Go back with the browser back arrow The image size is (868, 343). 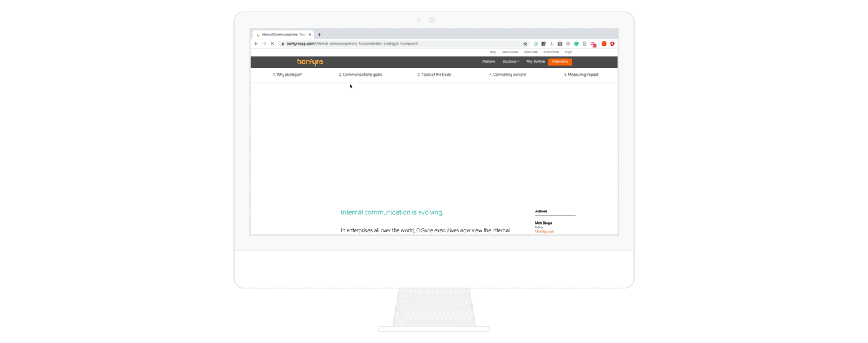tap(256, 44)
